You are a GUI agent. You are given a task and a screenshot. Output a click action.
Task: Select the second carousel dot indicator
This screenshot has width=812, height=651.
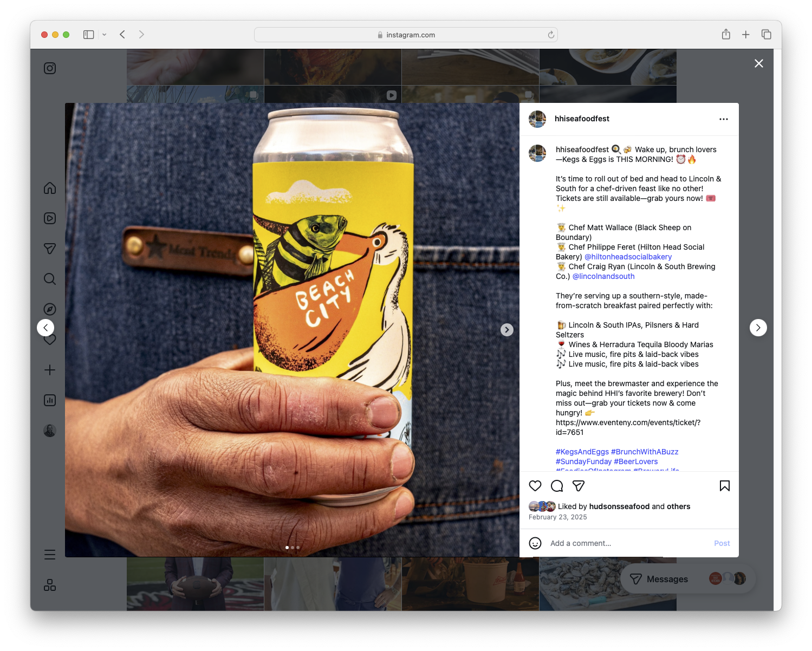(x=293, y=548)
